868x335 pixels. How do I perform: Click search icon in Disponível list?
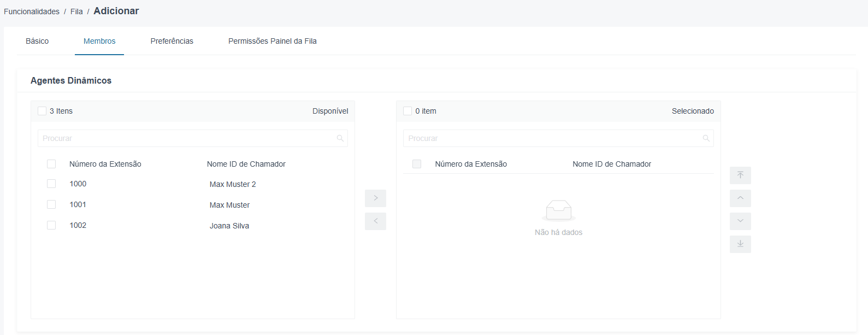[x=340, y=138]
